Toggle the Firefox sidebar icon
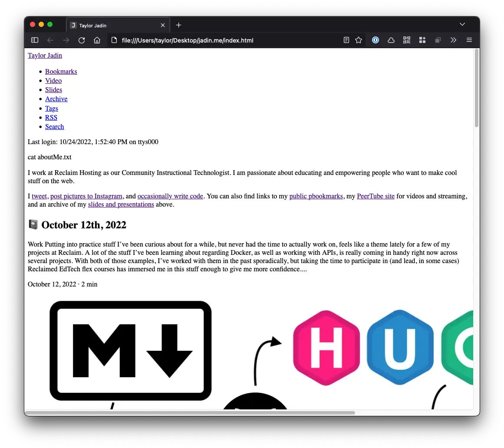The height and width of the screenshot is (448, 504). pyautogui.click(x=35, y=40)
